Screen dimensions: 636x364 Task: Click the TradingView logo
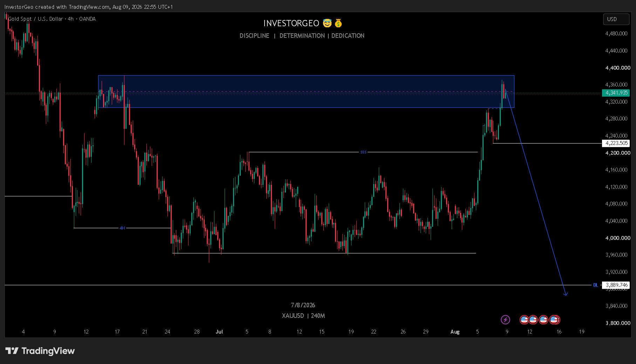40,351
